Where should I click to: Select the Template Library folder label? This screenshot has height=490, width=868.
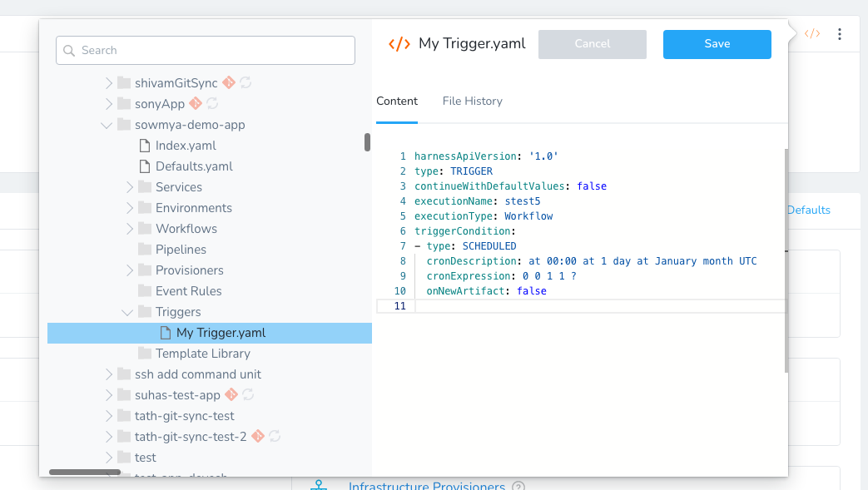202,354
